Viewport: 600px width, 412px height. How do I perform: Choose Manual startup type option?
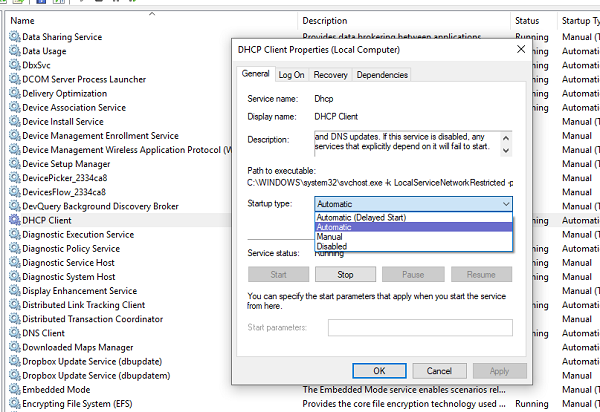click(413, 237)
